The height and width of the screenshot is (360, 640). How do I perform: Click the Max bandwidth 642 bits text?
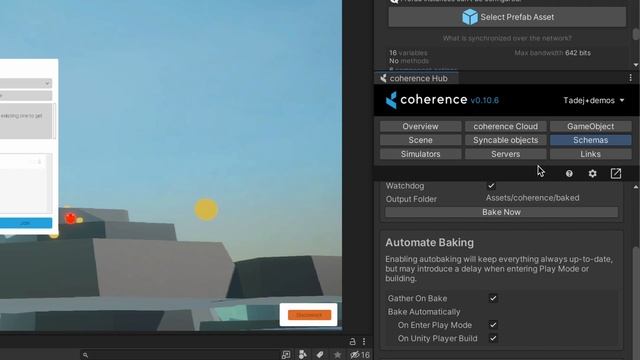coord(552,53)
